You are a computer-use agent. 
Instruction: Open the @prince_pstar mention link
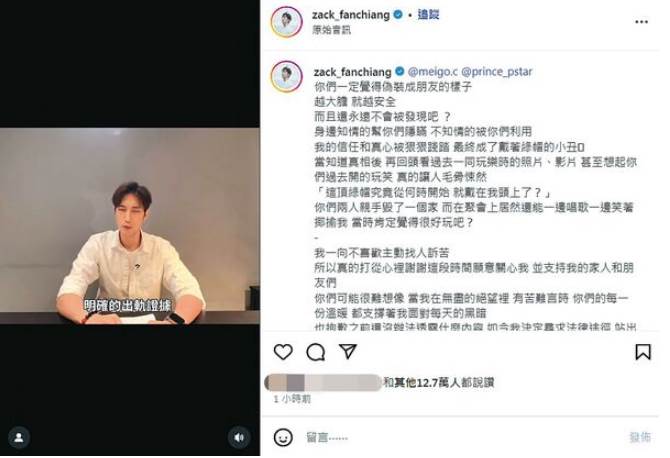coord(497,72)
